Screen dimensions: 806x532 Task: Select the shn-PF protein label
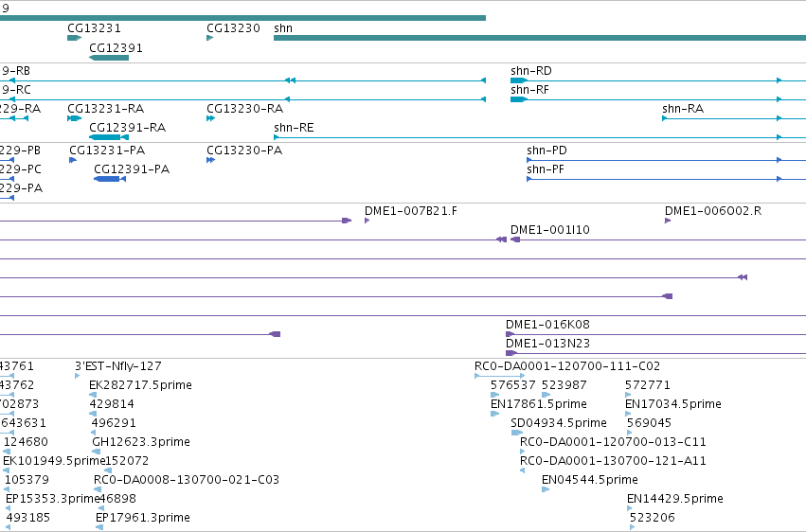[x=546, y=169]
